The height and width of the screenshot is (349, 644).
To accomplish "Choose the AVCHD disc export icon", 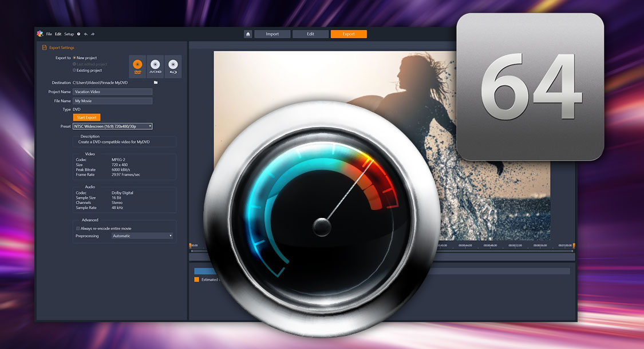I will [155, 66].
